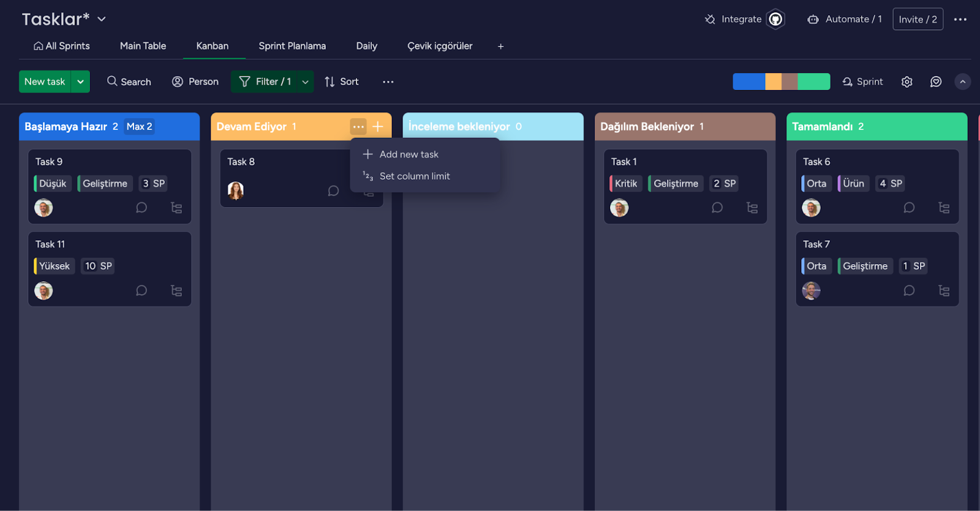
Task: Open the toolbar more-options ellipsis
Action: click(388, 82)
